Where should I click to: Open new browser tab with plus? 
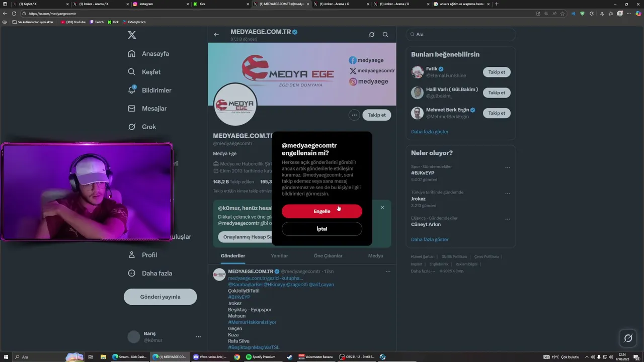(x=497, y=4)
